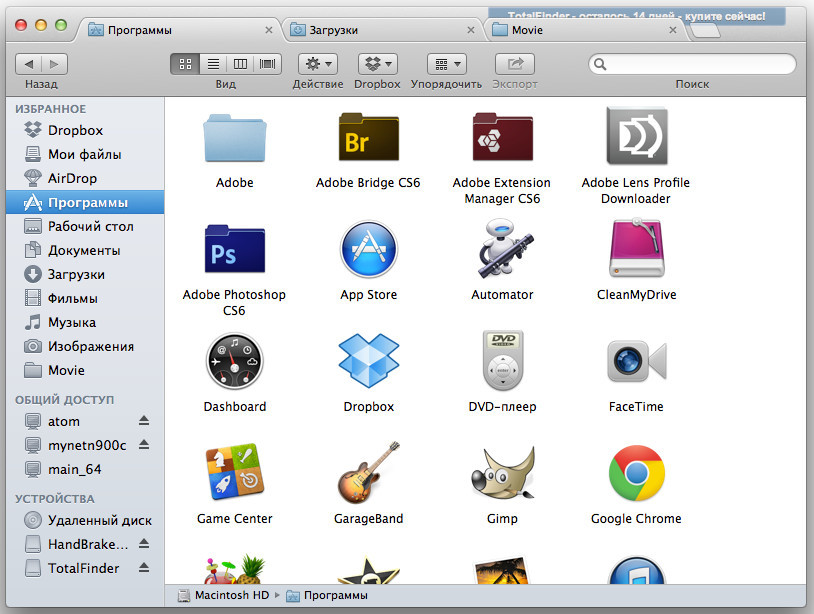Open the gear Action dropdown
This screenshot has width=814, height=614.
(318, 63)
